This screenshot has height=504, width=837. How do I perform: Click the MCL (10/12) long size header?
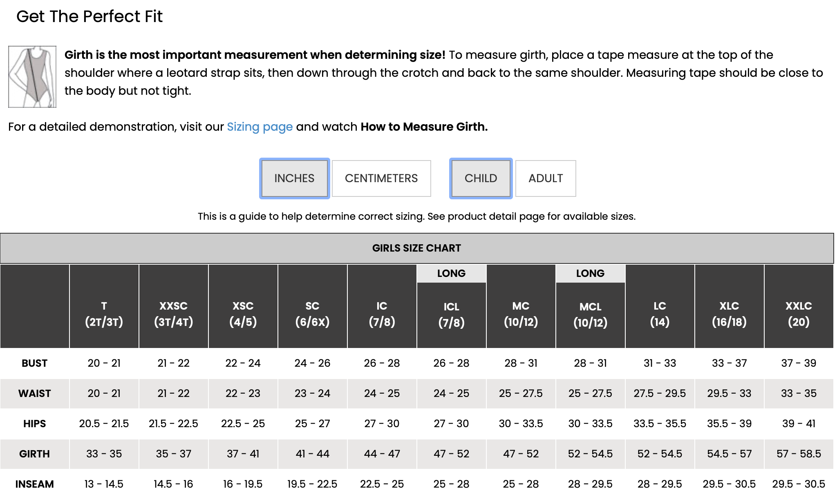(591, 315)
